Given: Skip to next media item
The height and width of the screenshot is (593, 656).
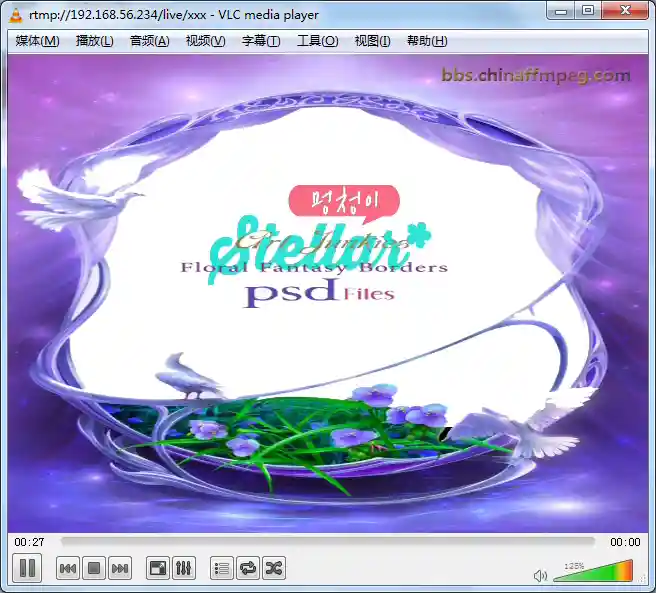Looking at the screenshot, I should [x=120, y=568].
